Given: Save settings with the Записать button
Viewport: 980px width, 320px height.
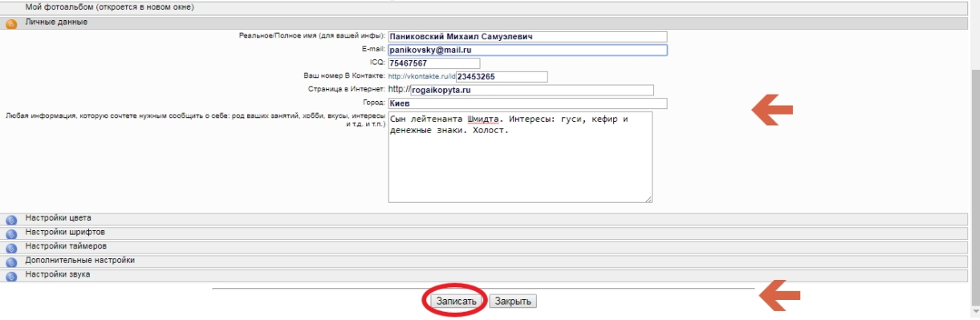Looking at the screenshot, I should (457, 302).
